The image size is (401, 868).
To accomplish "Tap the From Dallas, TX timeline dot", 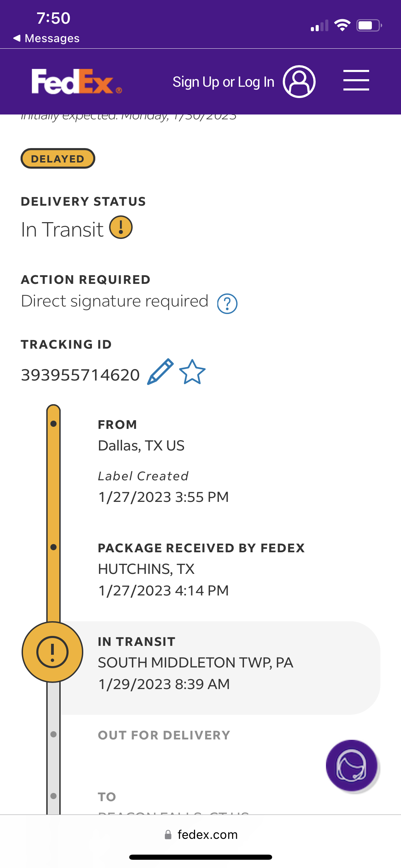I will click(53, 424).
